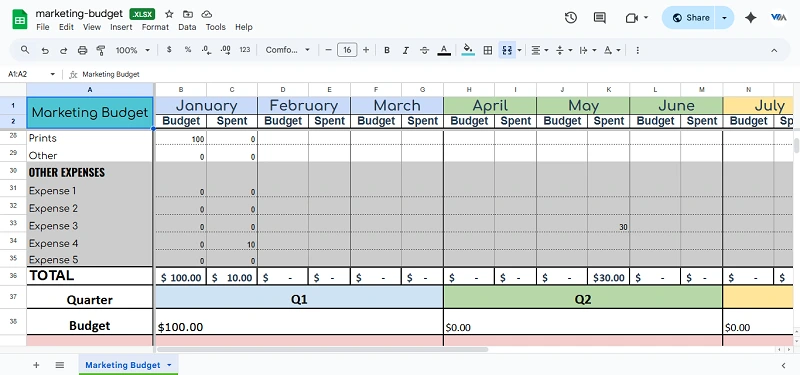The width and height of the screenshot is (800, 375).
Task: Open the account avatar
Action: [x=779, y=18]
